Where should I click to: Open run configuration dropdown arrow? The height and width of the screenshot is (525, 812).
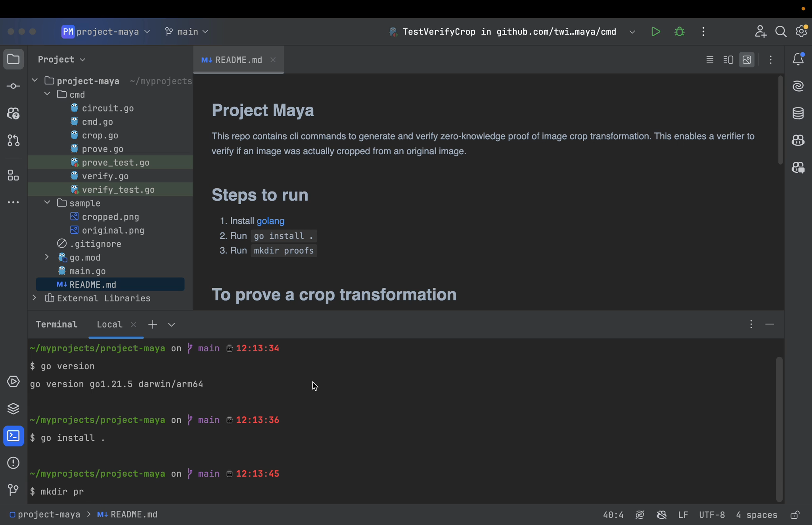coord(632,32)
